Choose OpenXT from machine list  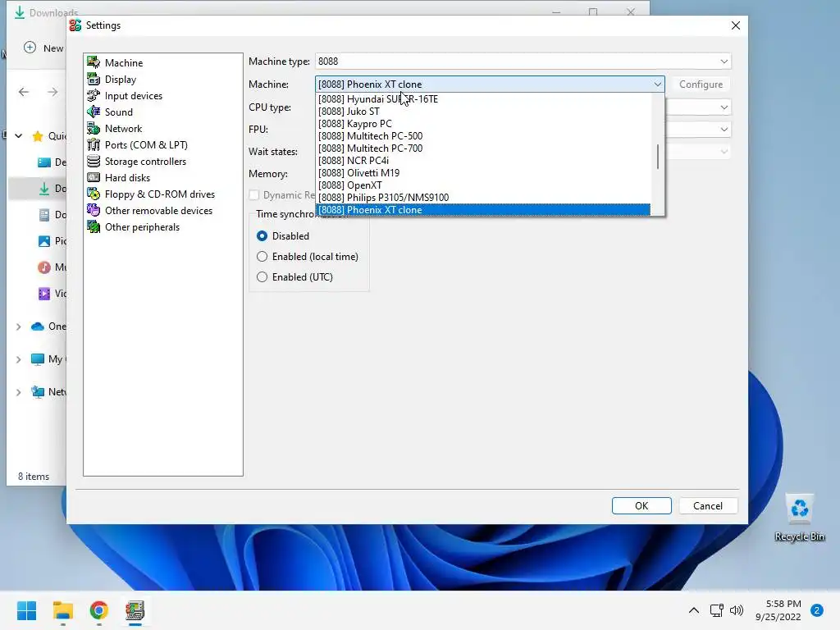pyautogui.click(x=483, y=185)
